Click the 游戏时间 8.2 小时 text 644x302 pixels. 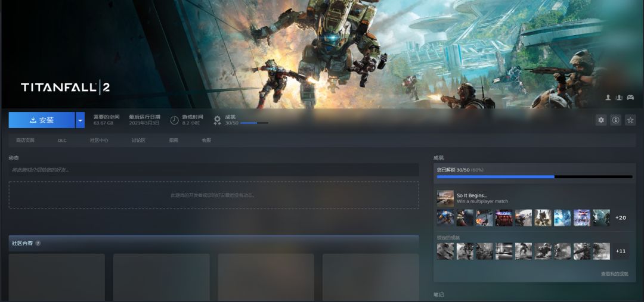click(193, 120)
